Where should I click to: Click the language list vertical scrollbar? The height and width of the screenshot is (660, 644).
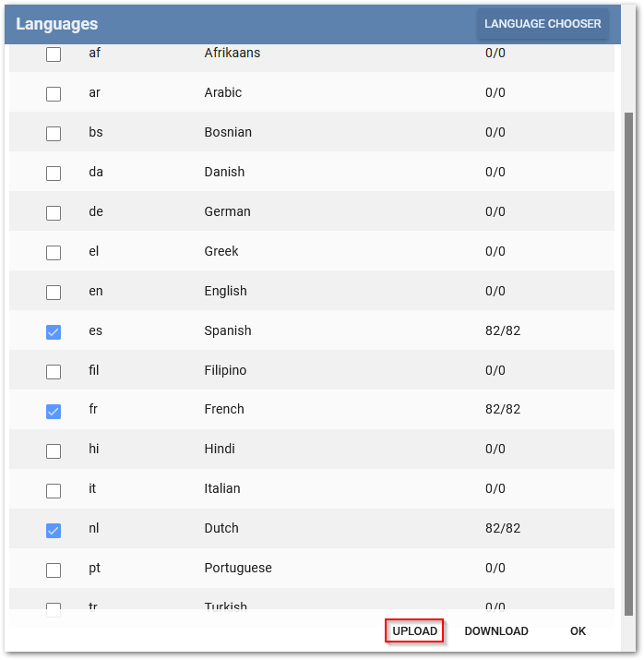point(628,364)
